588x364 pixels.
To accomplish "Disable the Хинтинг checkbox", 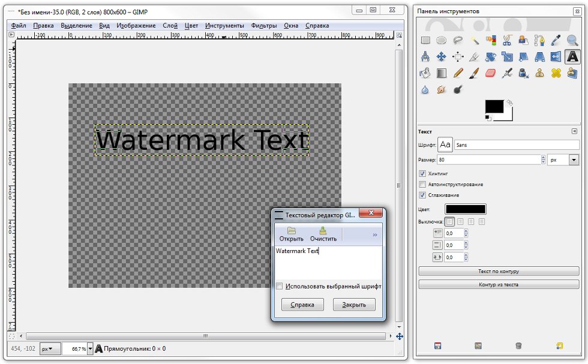I will 422,173.
